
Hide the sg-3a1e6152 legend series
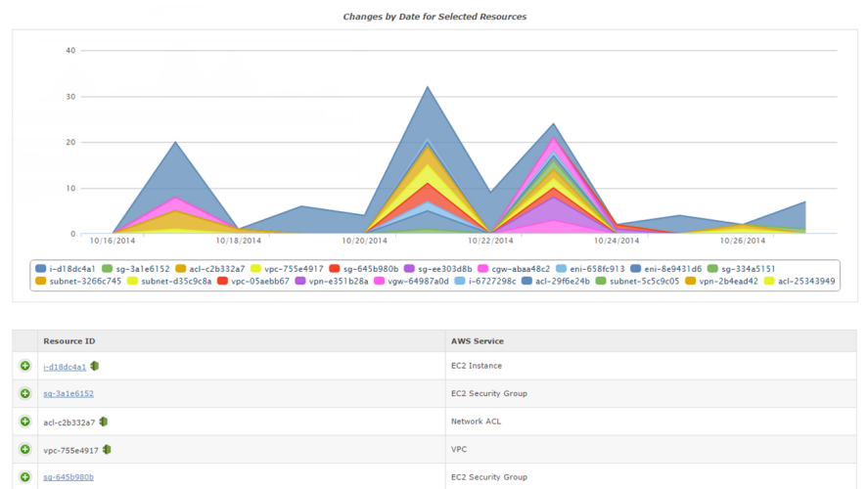click(135, 268)
